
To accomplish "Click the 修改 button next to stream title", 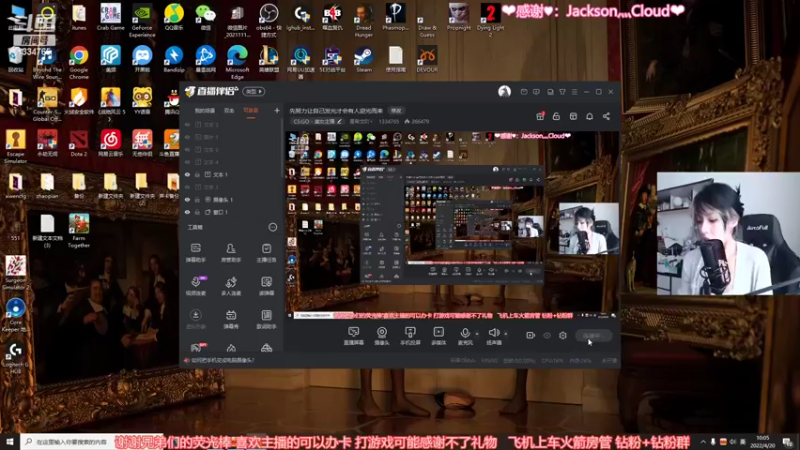I will pos(396,110).
